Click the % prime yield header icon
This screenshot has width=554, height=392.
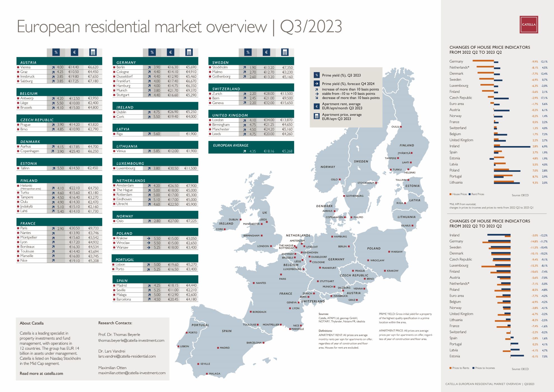[57, 52]
